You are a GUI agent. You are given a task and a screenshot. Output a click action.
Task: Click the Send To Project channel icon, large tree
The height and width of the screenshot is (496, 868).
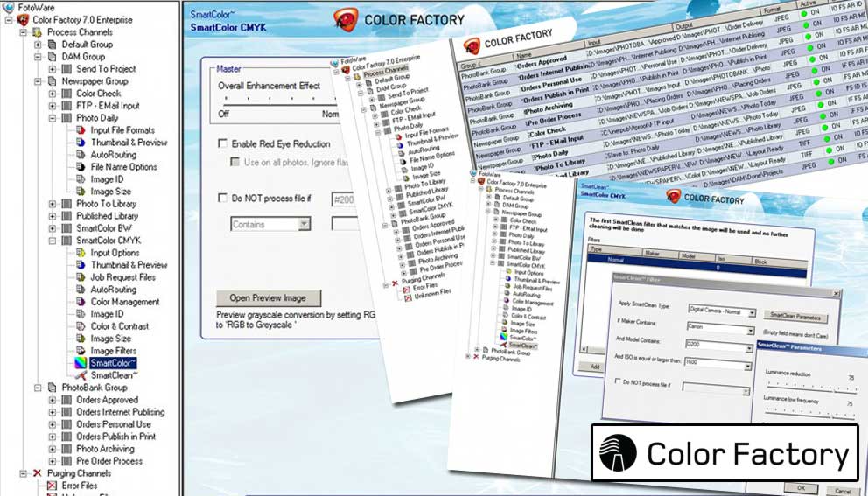coord(66,68)
